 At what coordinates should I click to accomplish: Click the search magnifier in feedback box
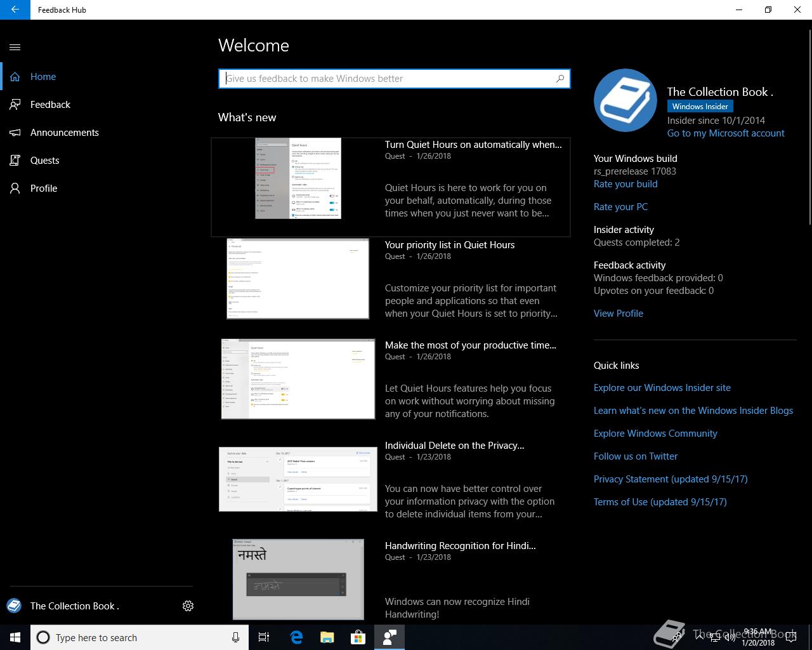[560, 79]
